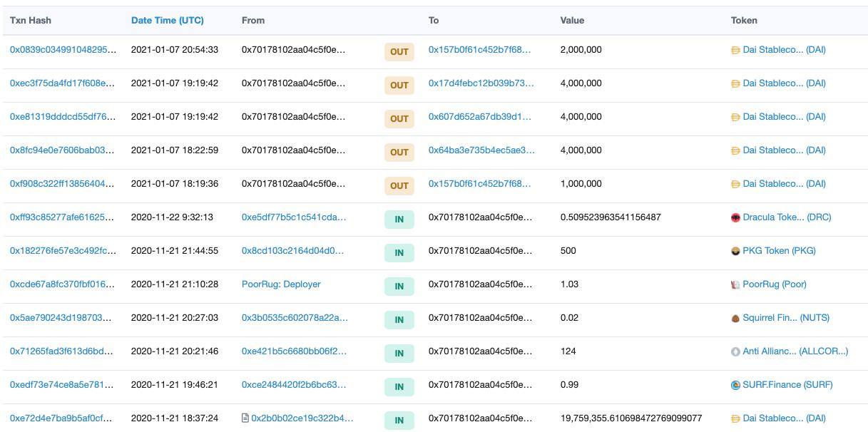Image resolution: width=868 pixels, height=432 pixels.
Task: Open sender address 0x2b0b02ce19c322b4
Action: tap(302, 418)
